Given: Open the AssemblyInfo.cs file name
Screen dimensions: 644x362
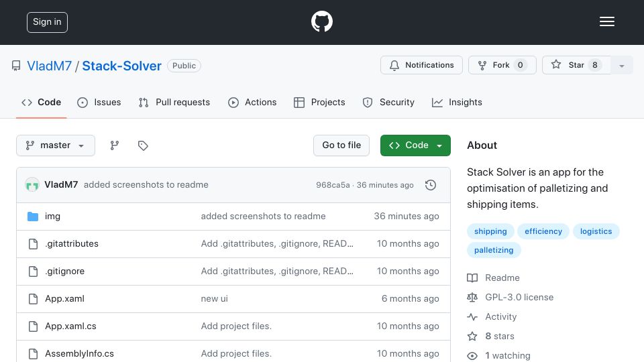Looking at the screenshot, I should pos(79,353).
